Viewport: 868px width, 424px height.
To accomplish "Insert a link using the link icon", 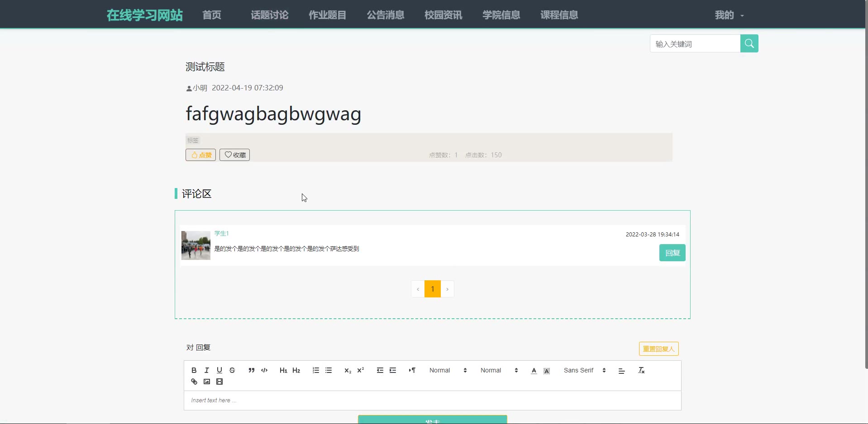I will [194, 382].
